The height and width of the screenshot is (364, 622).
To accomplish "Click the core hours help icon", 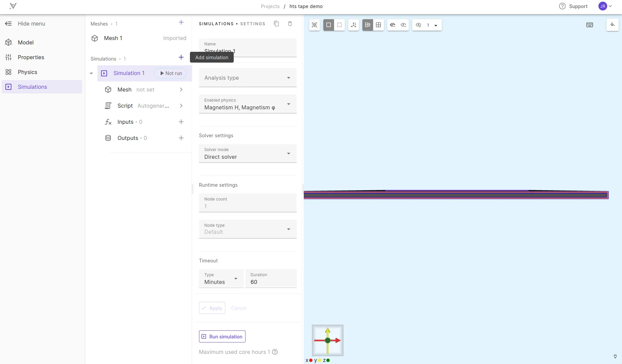I will click(275, 352).
